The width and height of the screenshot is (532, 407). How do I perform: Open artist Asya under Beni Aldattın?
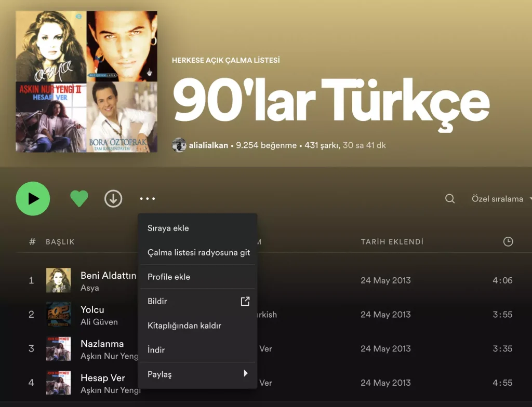(89, 288)
